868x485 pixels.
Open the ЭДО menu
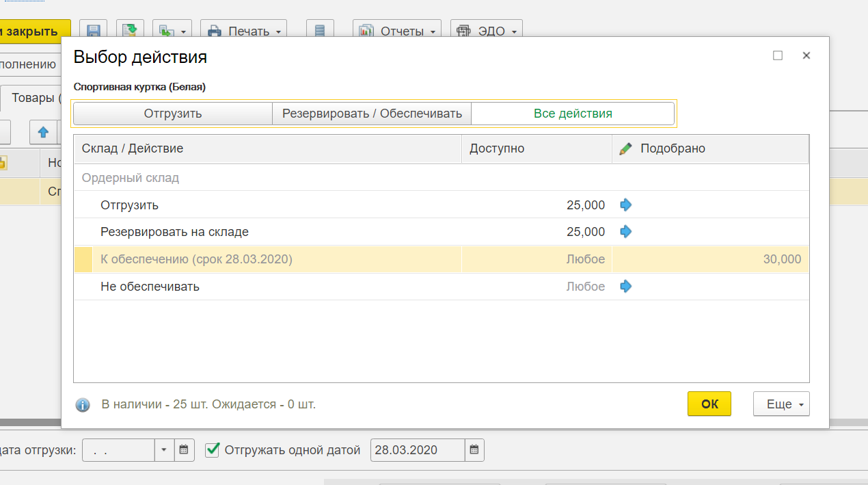click(x=487, y=31)
